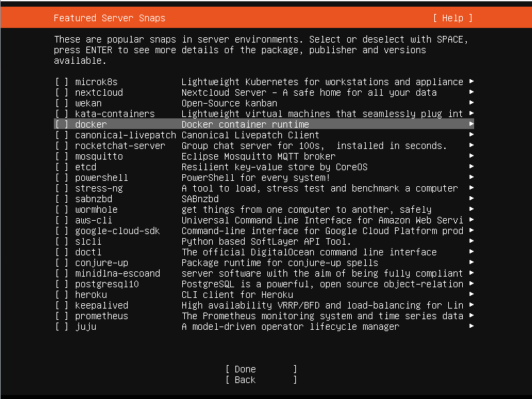Expand details arrow for doctl row

471,252
